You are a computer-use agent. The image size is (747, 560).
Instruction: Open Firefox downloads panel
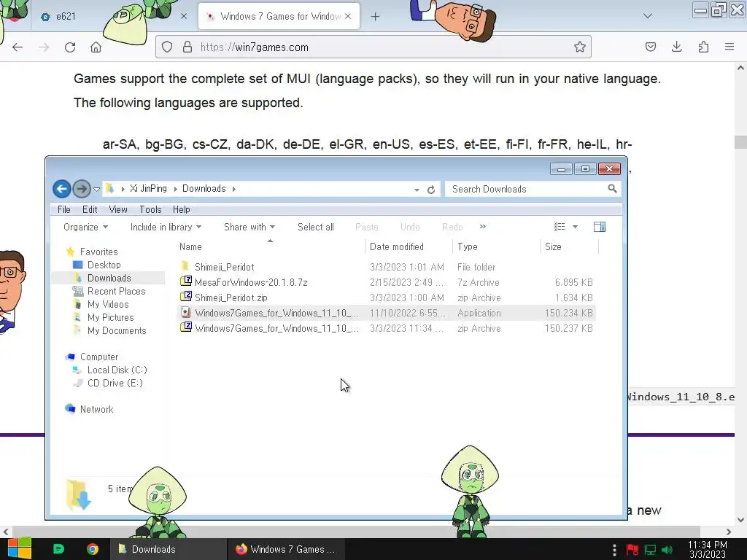(676, 47)
